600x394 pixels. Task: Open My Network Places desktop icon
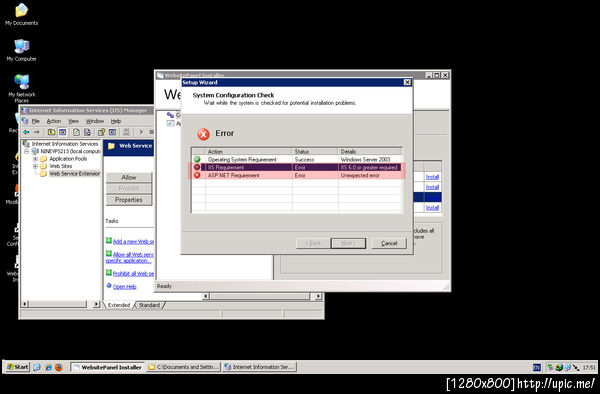point(21,88)
